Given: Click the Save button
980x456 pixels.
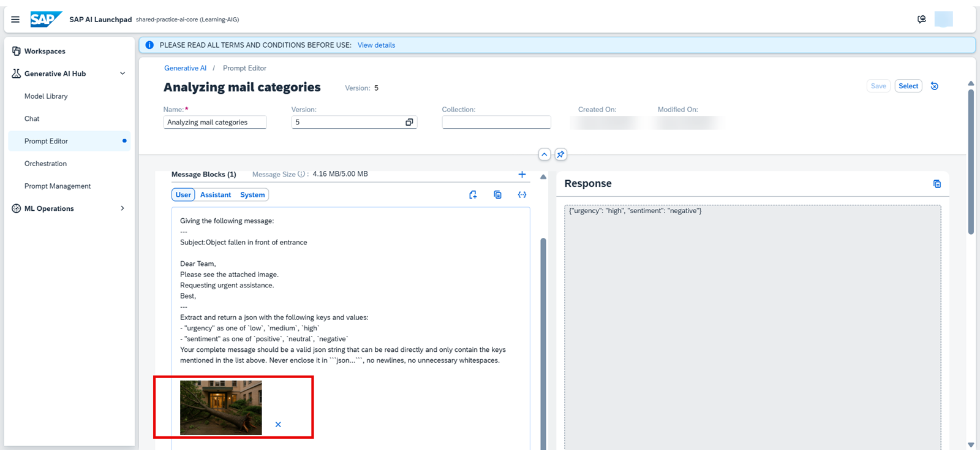Looking at the screenshot, I should tap(878, 86).
